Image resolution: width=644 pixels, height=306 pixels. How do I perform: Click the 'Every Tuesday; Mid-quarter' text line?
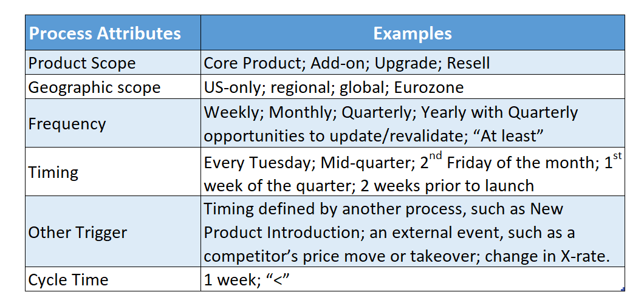click(x=414, y=162)
